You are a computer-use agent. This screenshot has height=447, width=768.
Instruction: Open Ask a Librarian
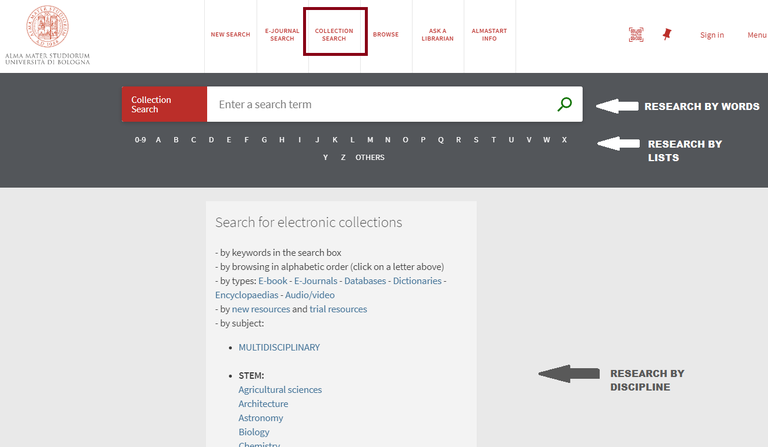click(437, 35)
